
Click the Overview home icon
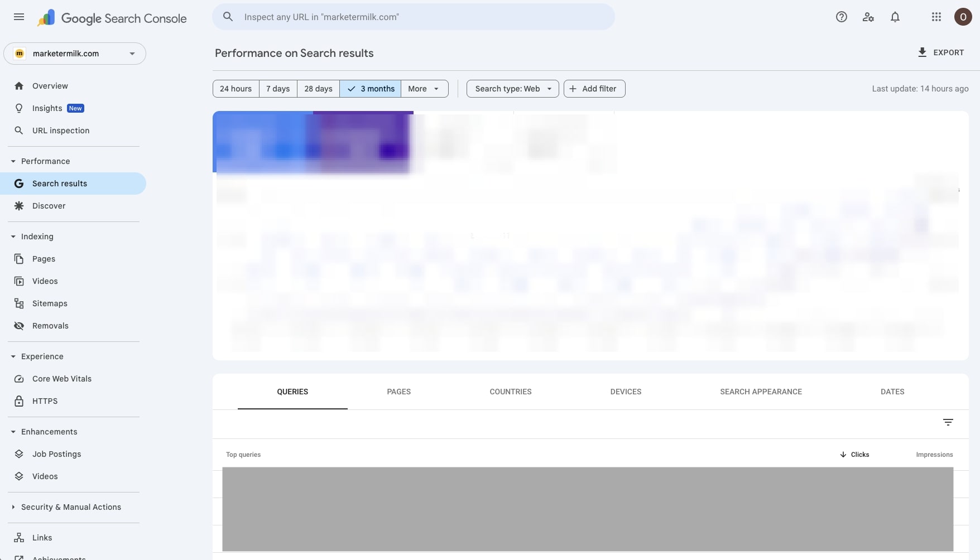pos(19,86)
